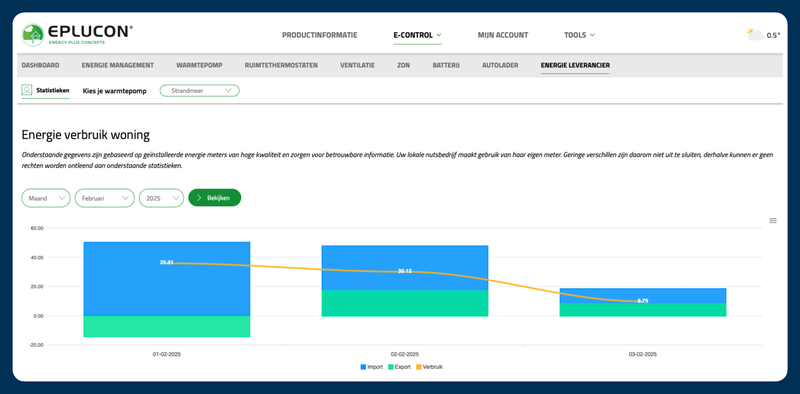Select the 30.12 Verbruik data point
This screenshot has height=394, width=800.
click(405, 271)
